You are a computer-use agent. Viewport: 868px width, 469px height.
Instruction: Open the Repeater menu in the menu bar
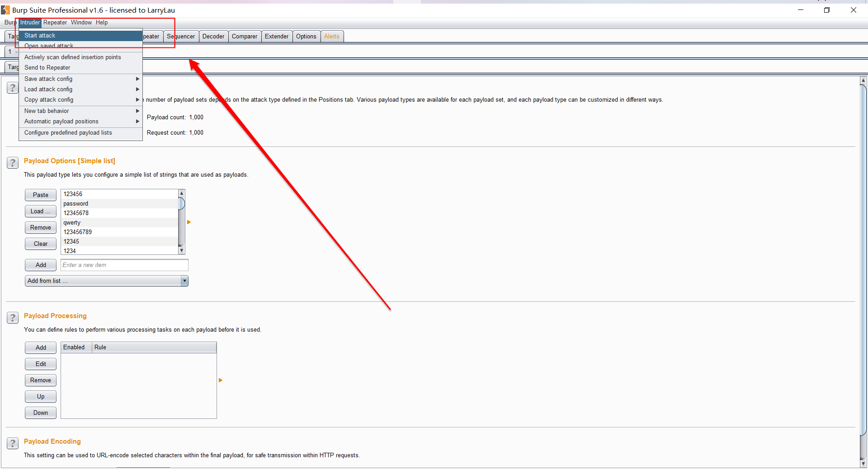coord(55,23)
